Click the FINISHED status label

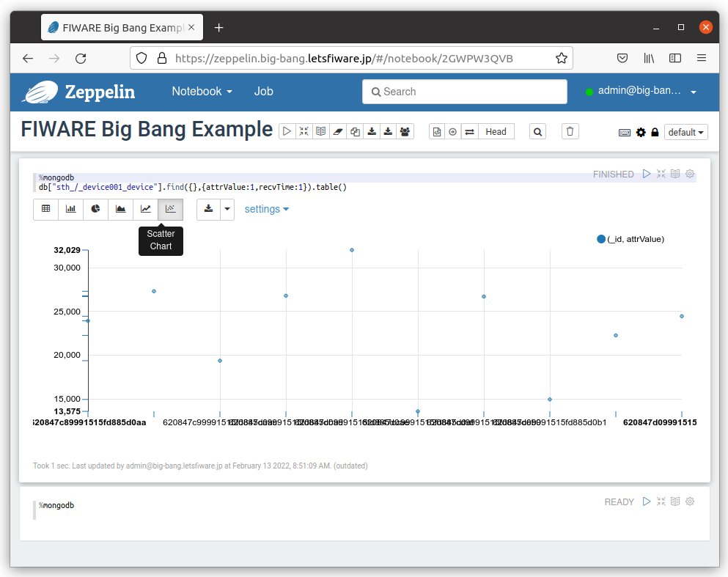pyautogui.click(x=614, y=174)
